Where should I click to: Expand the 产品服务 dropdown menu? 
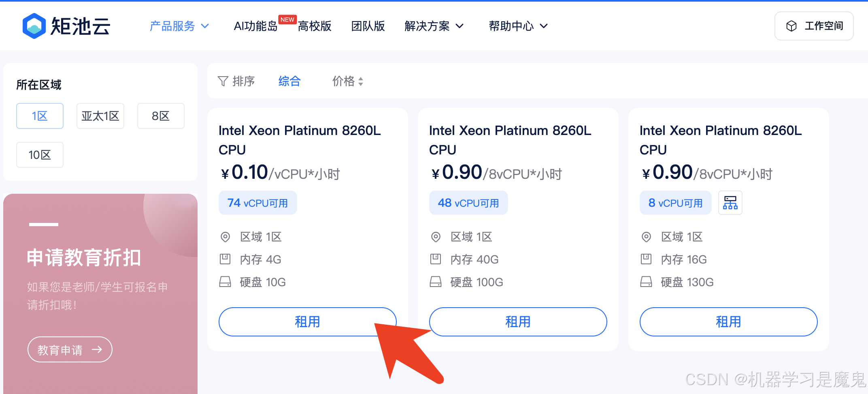pyautogui.click(x=179, y=26)
